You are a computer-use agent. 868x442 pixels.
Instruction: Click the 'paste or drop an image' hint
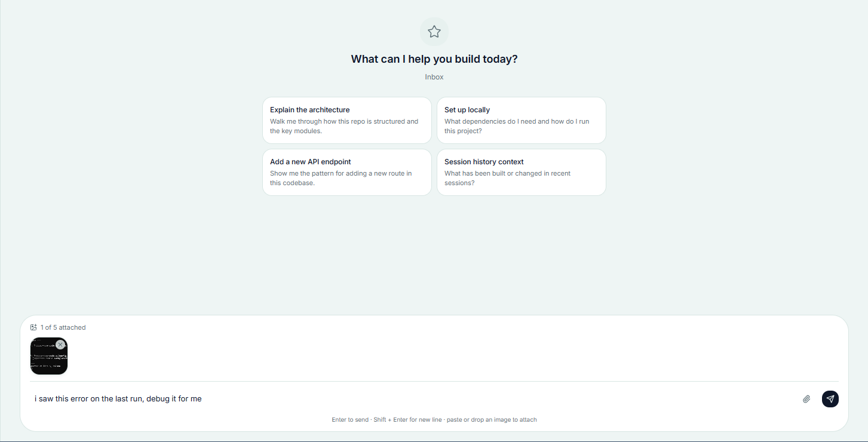pos(492,420)
